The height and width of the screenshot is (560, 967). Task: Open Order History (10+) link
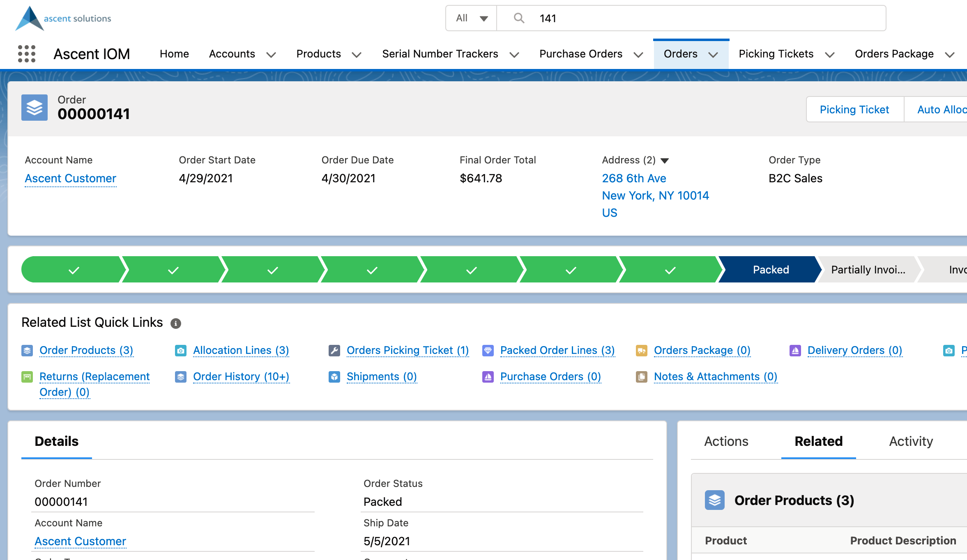point(241,377)
